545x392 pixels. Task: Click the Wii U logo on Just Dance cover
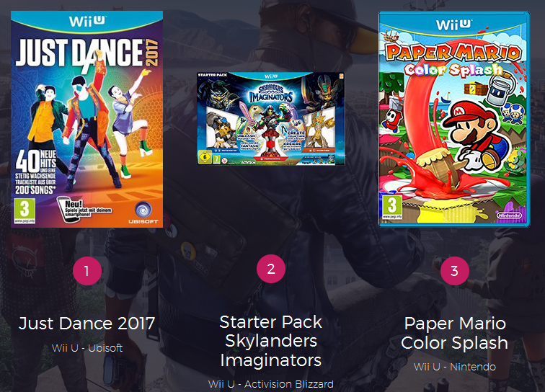click(x=88, y=21)
